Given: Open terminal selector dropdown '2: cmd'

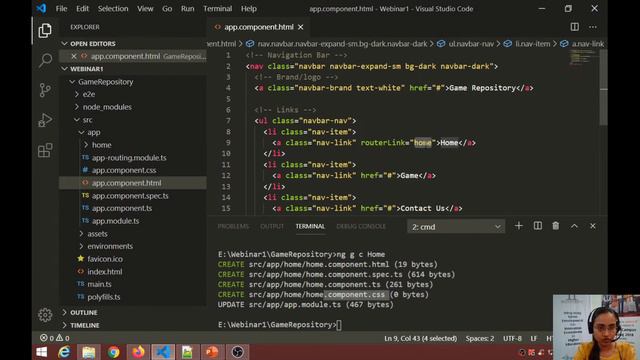Looking at the screenshot, I should click(456, 227).
